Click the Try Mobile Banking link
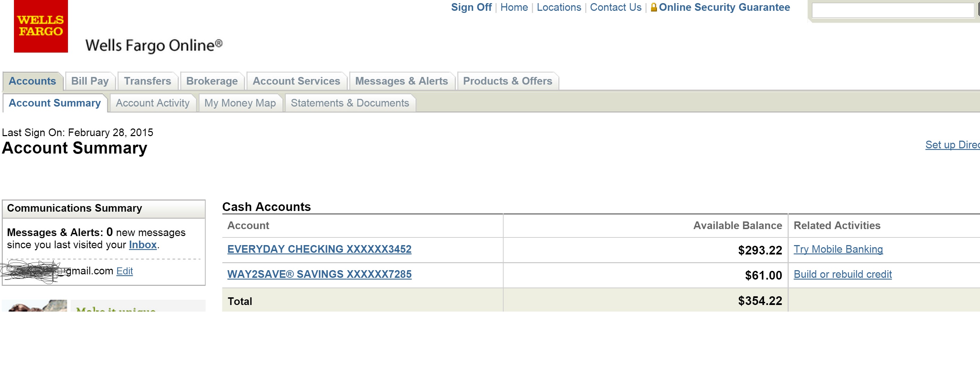This screenshot has width=980, height=376. (x=838, y=249)
